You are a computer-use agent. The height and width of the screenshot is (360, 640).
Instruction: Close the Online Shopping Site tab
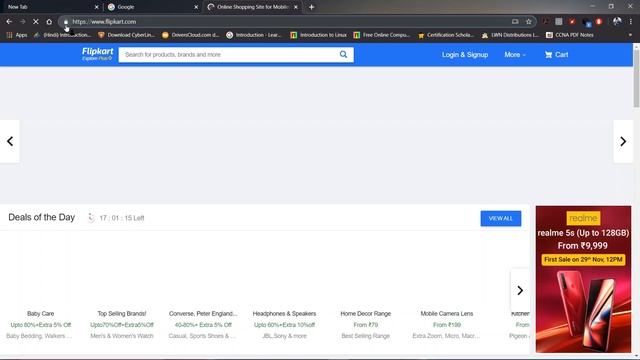pyautogui.click(x=296, y=7)
